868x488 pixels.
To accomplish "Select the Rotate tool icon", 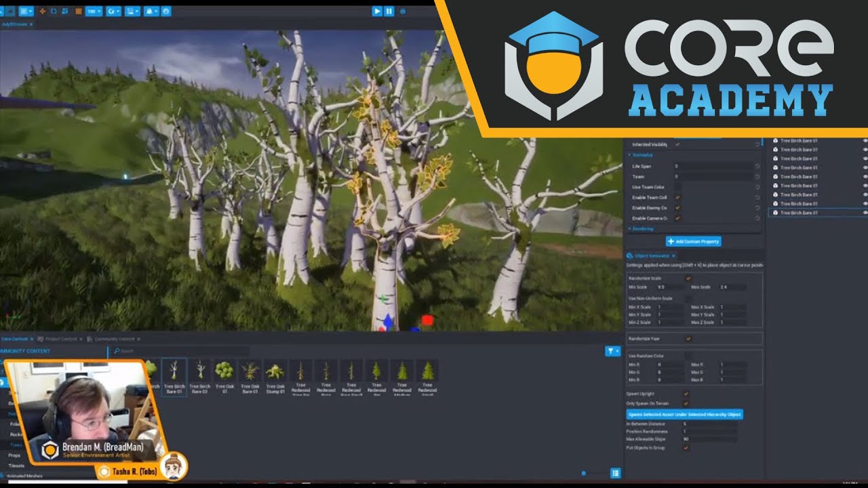I will (54, 11).
